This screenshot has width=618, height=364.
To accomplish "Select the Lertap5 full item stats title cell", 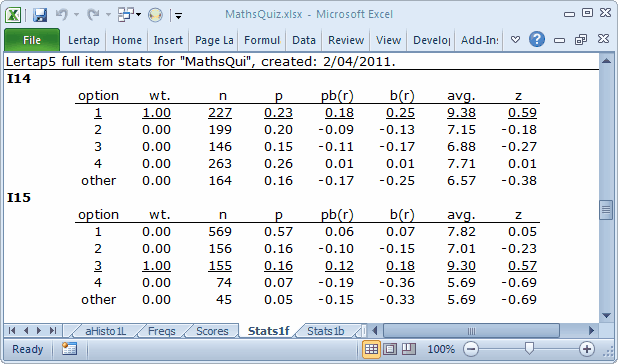I will [x=201, y=62].
